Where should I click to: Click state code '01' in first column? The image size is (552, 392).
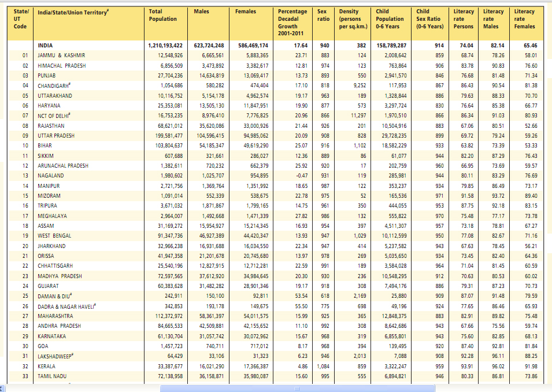click(25, 56)
